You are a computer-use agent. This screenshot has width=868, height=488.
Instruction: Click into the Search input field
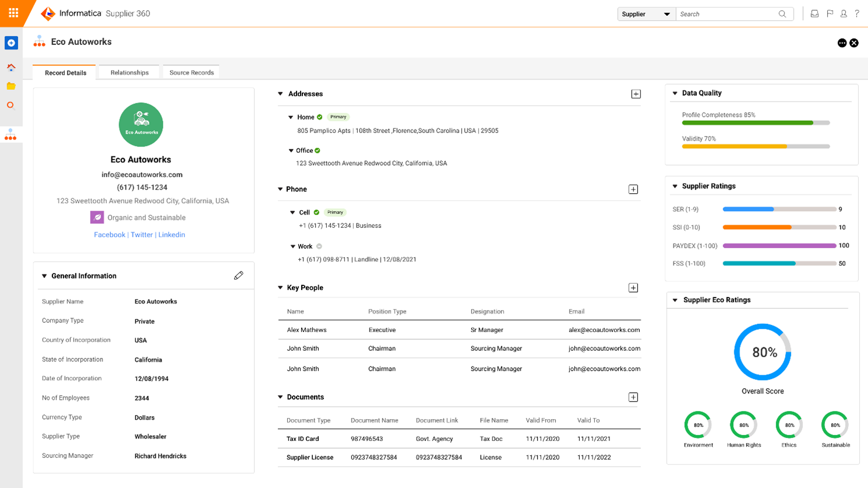(x=727, y=14)
